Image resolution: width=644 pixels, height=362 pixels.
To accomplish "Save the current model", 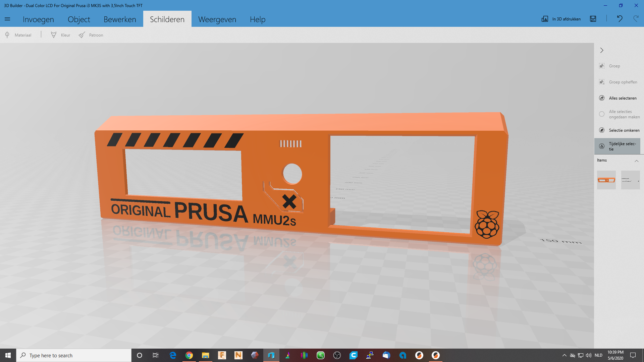I will [x=593, y=19].
